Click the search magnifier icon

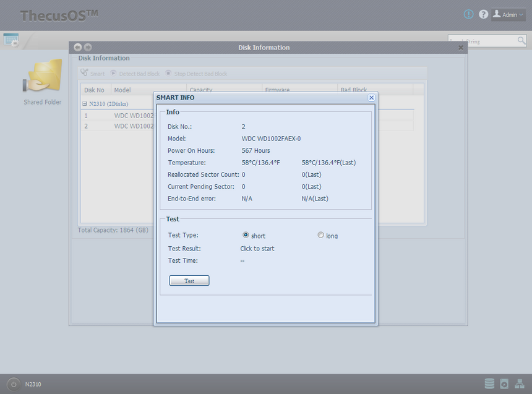pos(521,41)
